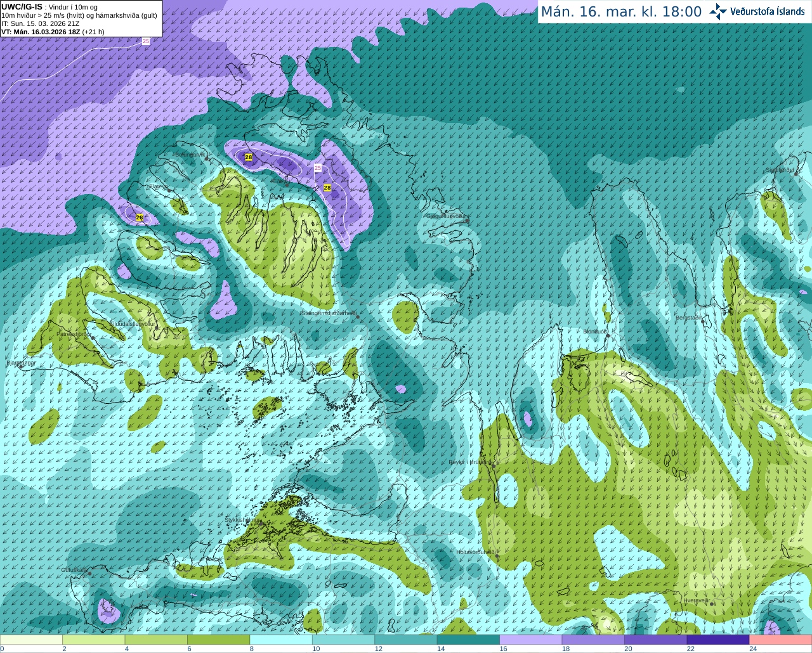Click the yellow 28 gust label beside the white 25
Image resolution: width=812 pixels, height=653 pixels.
point(327,188)
